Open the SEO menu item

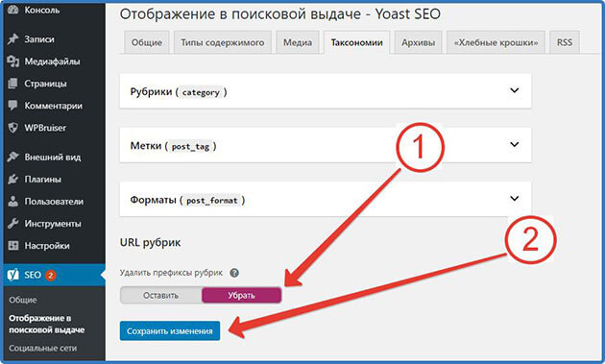pos(54,275)
